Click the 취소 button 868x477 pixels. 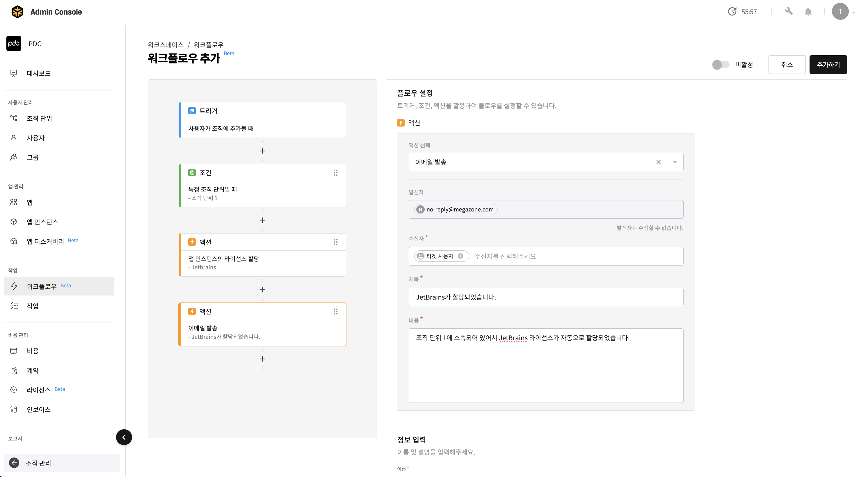(x=787, y=65)
